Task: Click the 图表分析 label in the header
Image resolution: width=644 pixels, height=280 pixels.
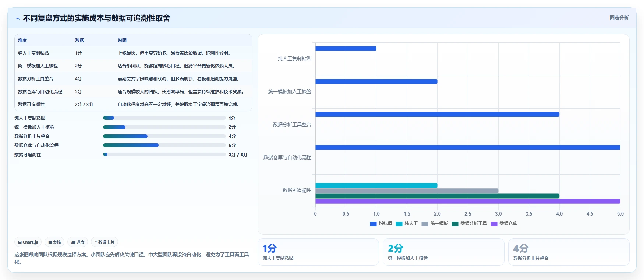Action: click(619, 18)
